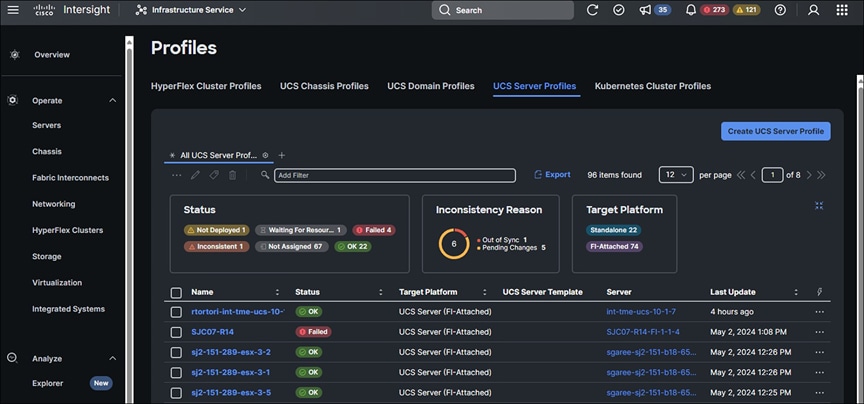Open the 12 per page dropdown
Screen dimensions: 864x404
coord(676,175)
